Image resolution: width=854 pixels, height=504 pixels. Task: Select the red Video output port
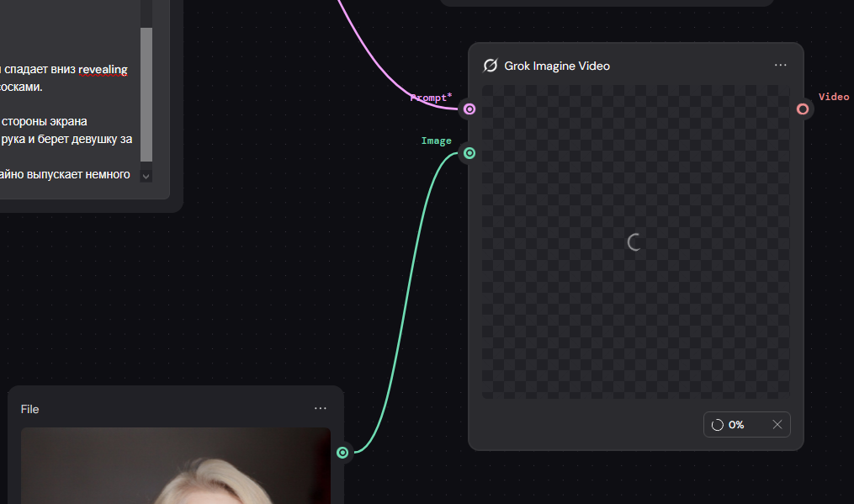pos(803,109)
